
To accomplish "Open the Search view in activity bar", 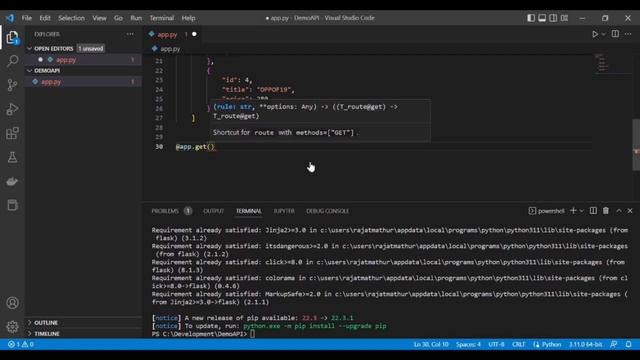I will pyautogui.click(x=12, y=61).
